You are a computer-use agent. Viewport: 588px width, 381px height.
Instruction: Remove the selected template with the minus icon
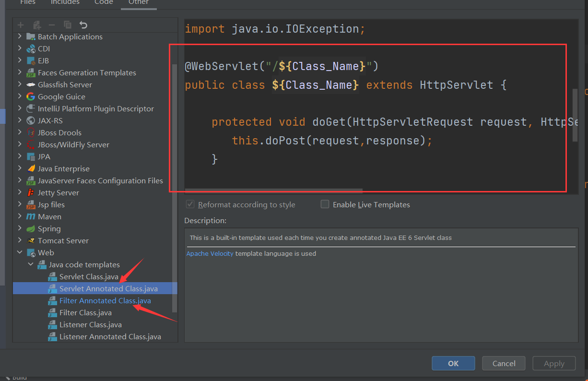coord(51,24)
